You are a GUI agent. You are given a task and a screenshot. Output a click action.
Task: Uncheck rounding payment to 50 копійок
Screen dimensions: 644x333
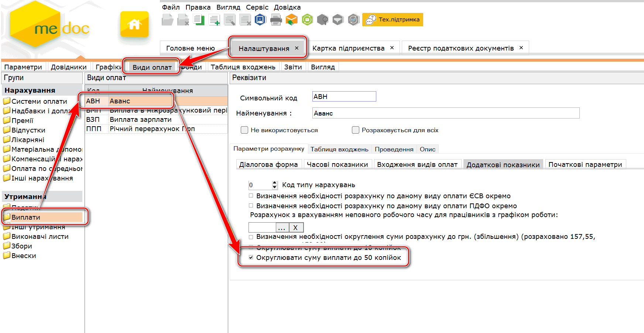click(251, 257)
